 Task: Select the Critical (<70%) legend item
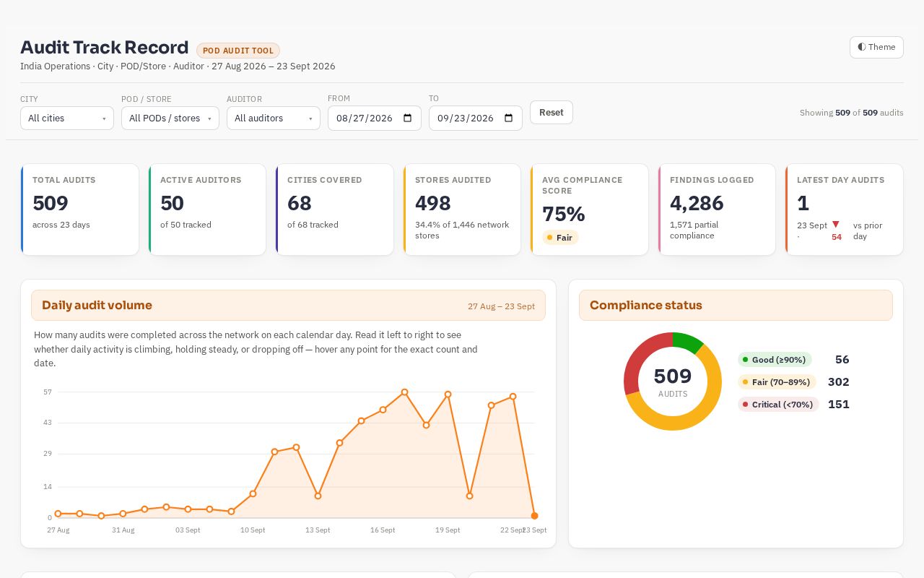tap(778, 405)
